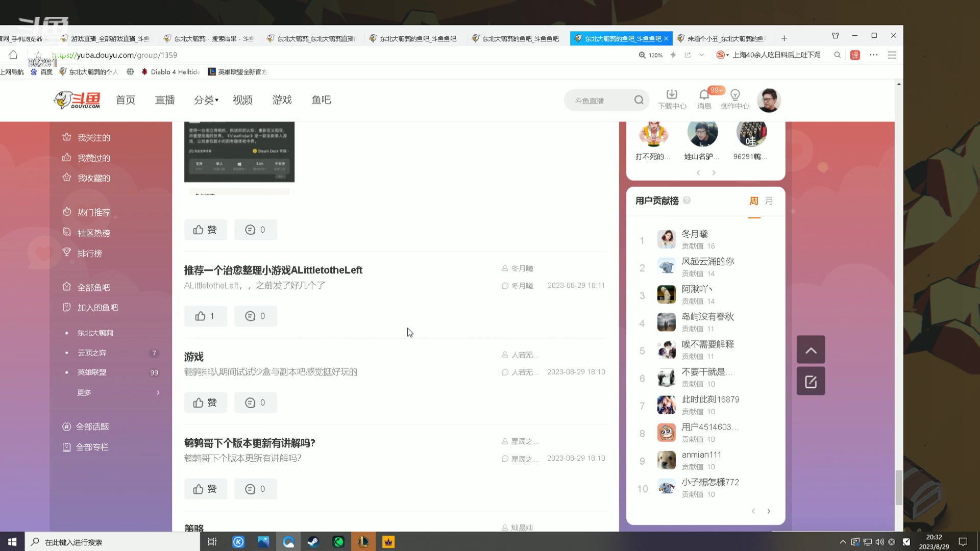The image size is (980, 551).
Task: Click the search magnifier in the Douyu search bar
Action: (639, 99)
